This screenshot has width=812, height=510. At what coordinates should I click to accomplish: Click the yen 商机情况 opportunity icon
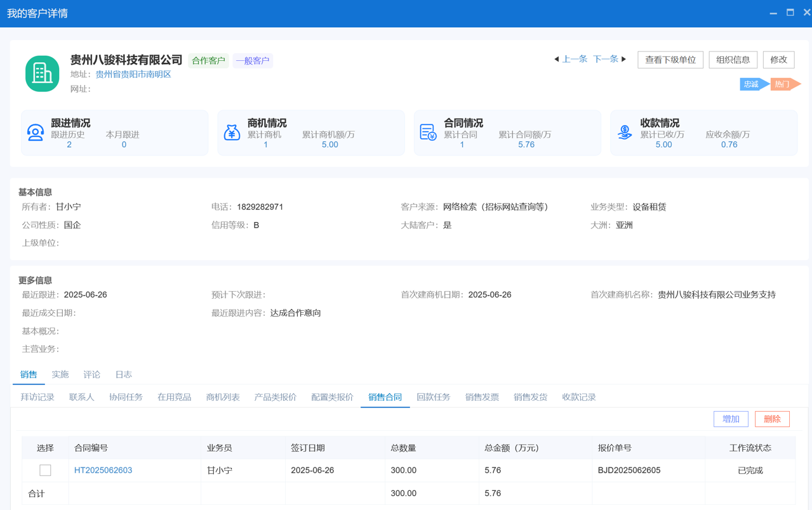click(x=232, y=133)
